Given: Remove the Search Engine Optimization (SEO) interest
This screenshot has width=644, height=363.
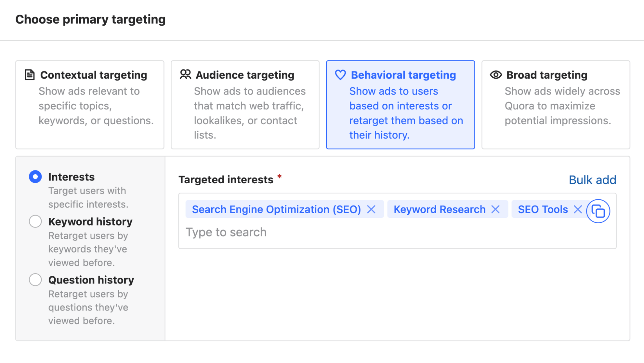Looking at the screenshot, I should (x=372, y=209).
